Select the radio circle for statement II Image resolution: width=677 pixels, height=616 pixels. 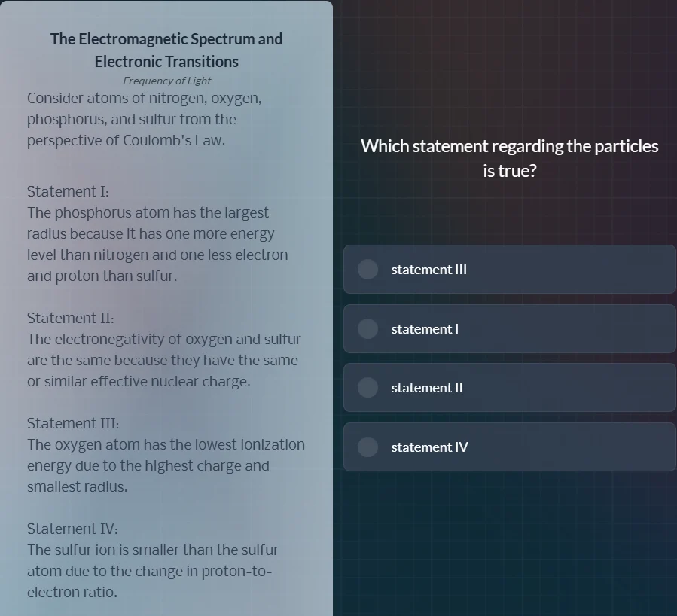367,388
